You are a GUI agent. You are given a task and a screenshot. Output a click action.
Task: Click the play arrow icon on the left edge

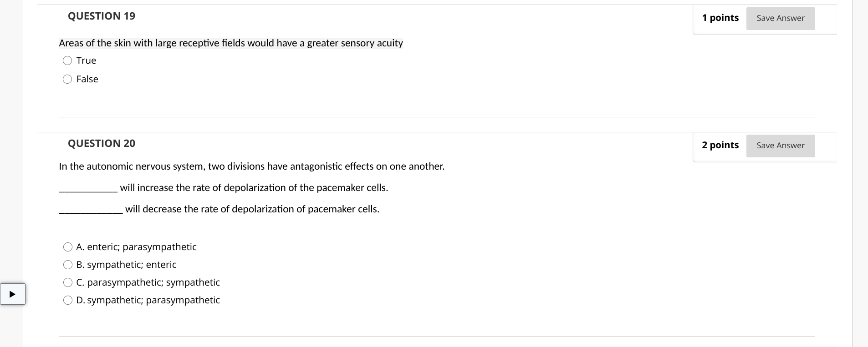click(13, 294)
